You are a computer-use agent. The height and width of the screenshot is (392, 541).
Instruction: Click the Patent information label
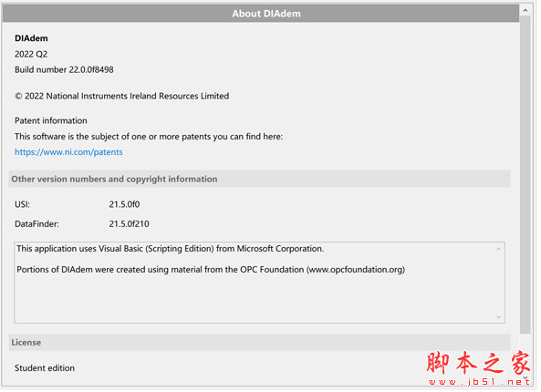(x=51, y=121)
